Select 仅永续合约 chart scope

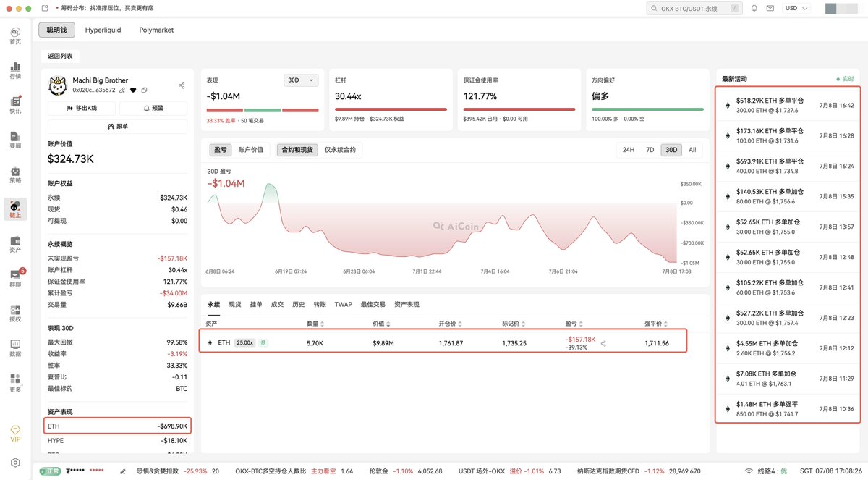click(341, 150)
